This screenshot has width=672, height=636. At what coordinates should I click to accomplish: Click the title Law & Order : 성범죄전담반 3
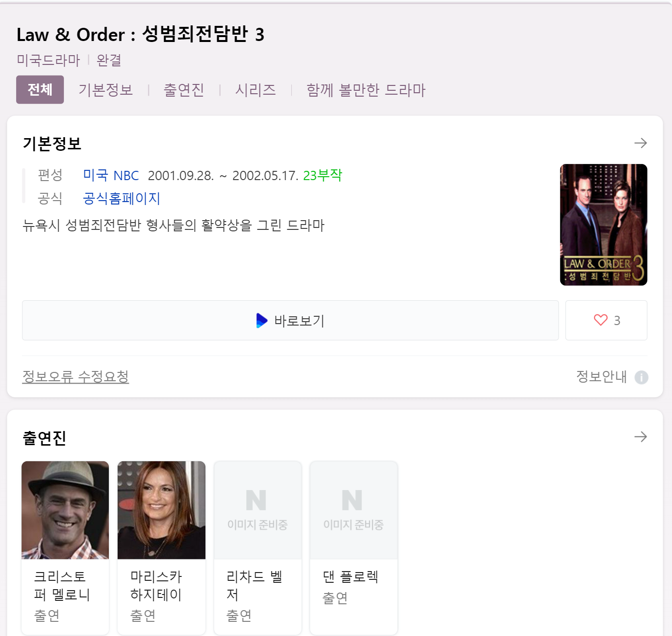tap(141, 34)
